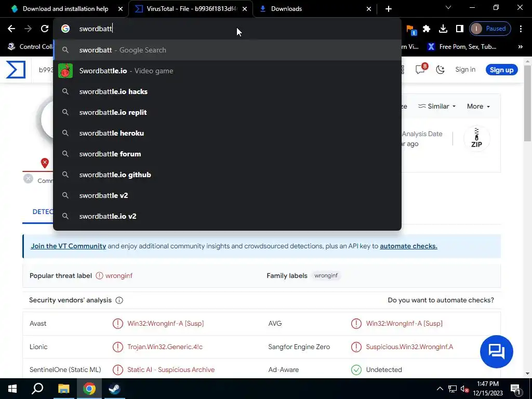Toggle dark mode moon icon

(441, 70)
